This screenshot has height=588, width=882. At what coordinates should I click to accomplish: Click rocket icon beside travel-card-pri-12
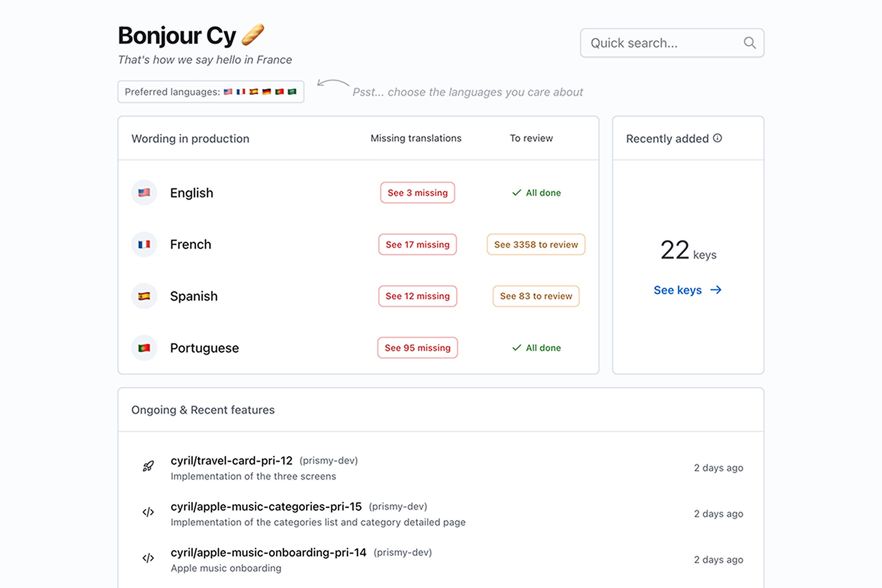pos(148,466)
